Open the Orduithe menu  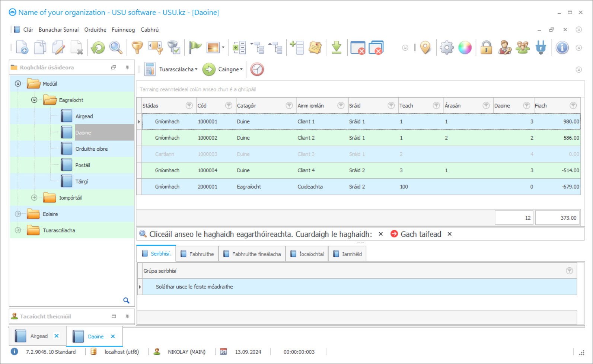(95, 30)
